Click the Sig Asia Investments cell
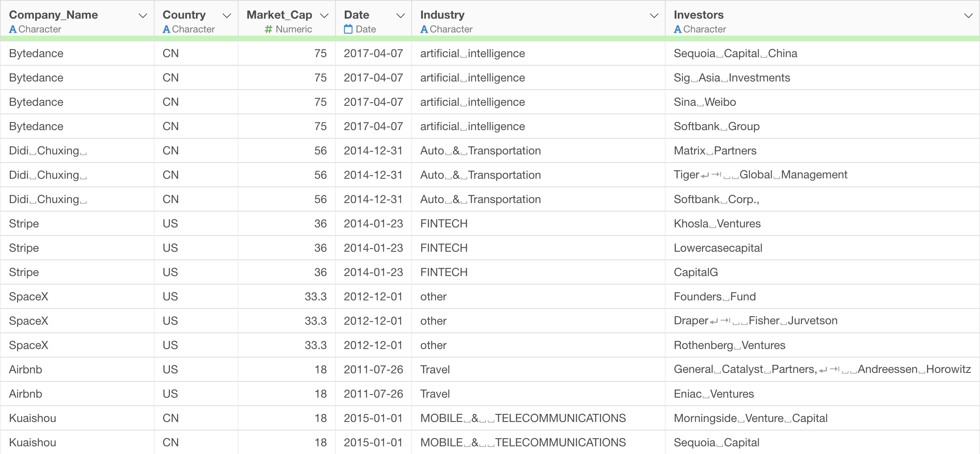The image size is (980, 454). coord(822,77)
